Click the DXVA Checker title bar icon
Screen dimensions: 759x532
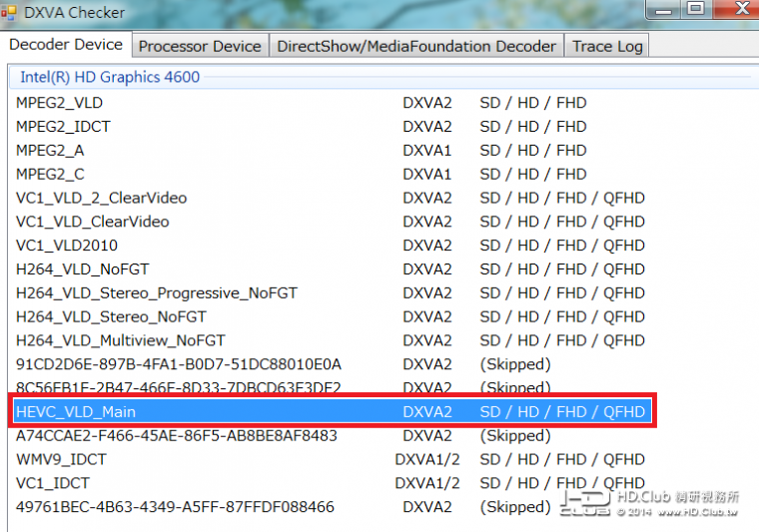point(10,13)
